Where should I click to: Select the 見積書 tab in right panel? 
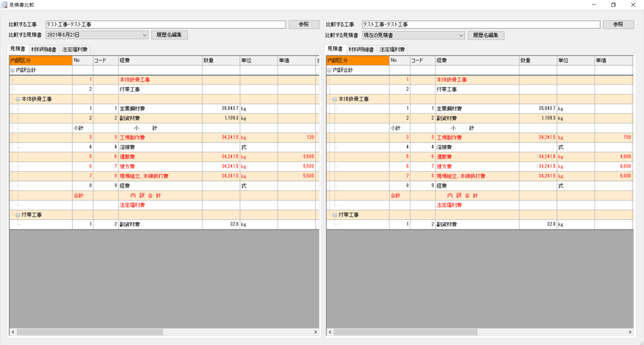click(x=335, y=49)
